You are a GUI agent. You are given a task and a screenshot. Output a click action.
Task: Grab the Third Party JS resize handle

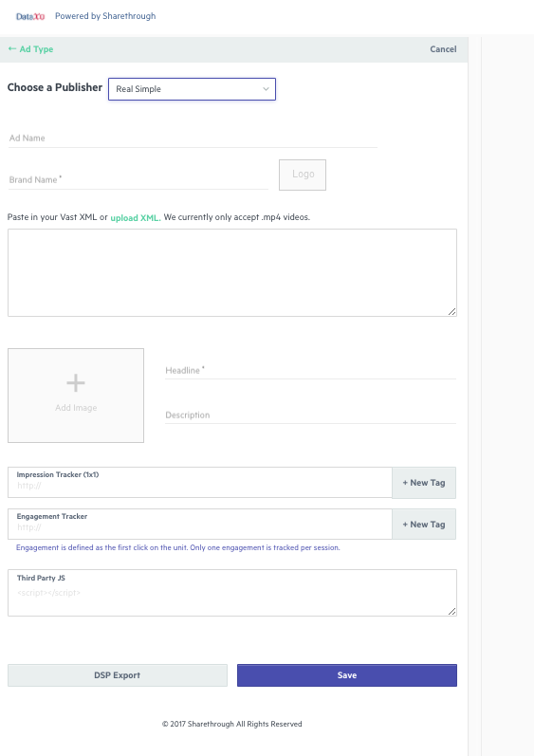[x=451, y=612]
